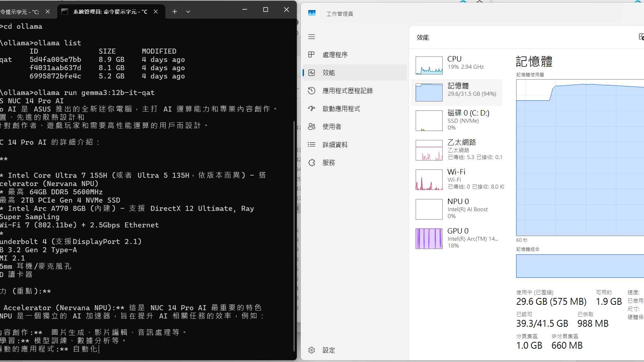The image size is (644, 362).
Task: Click the 8.9 GB size value
Action: tap(112, 59)
